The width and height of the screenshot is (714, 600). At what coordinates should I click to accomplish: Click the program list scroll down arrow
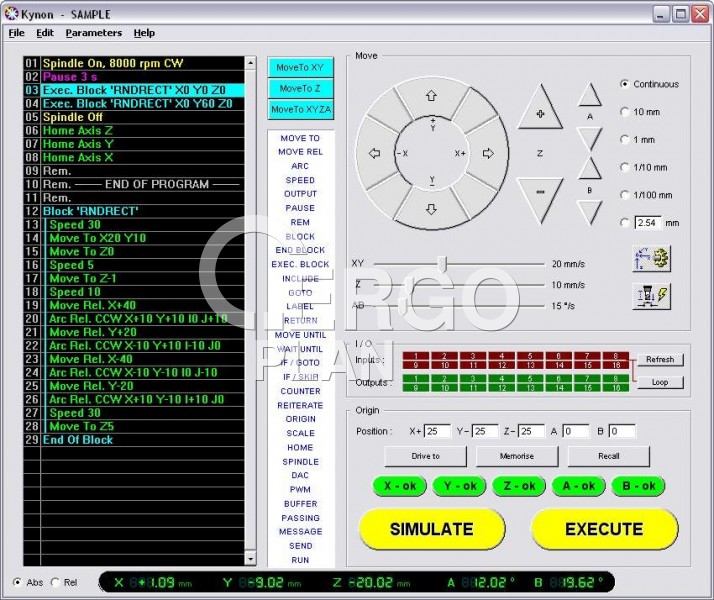250,558
